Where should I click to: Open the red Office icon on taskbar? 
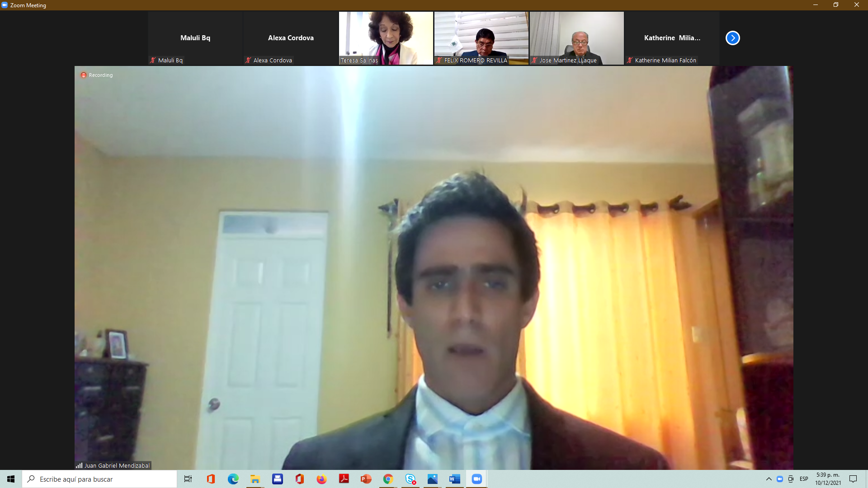coord(300,479)
